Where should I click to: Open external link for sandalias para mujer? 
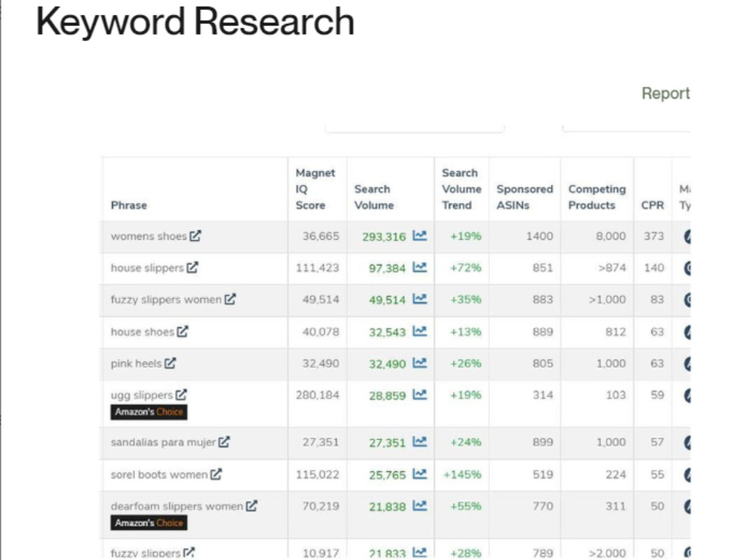(x=224, y=442)
